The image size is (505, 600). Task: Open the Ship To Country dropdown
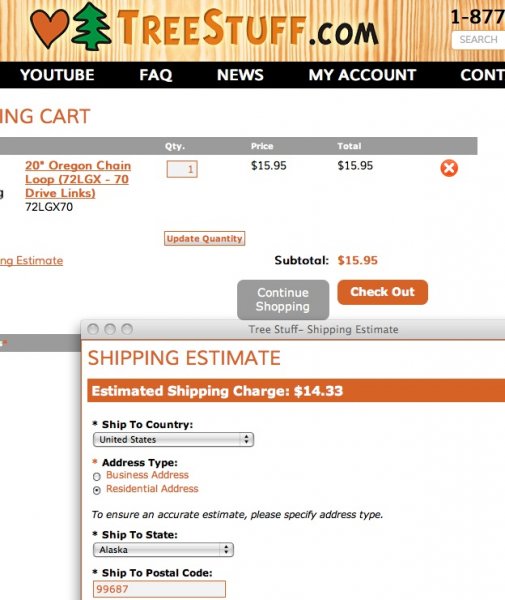pos(173,439)
